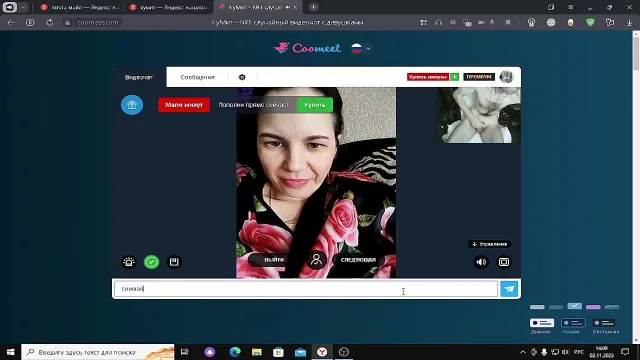Select the light theme option
This screenshot has height=360, width=640.
point(542,323)
